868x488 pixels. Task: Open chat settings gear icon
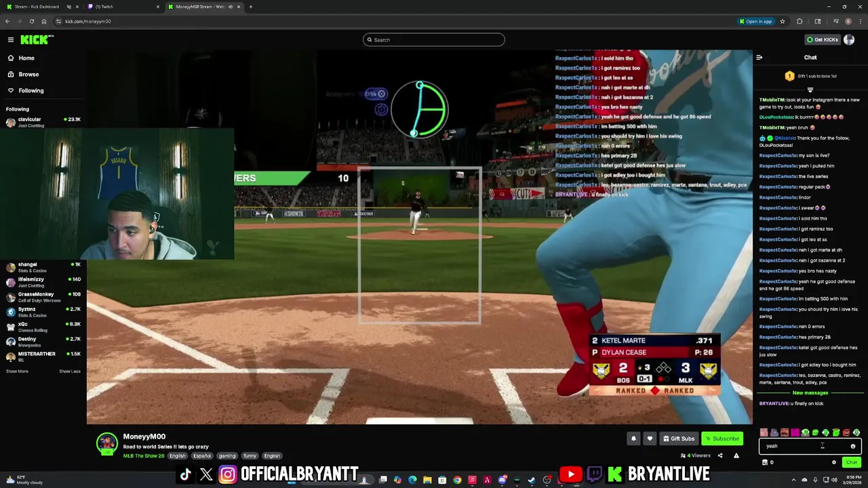coord(834,462)
